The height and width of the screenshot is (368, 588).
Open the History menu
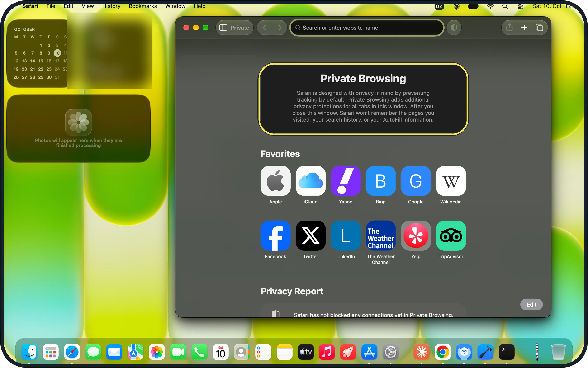[x=111, y=6]
